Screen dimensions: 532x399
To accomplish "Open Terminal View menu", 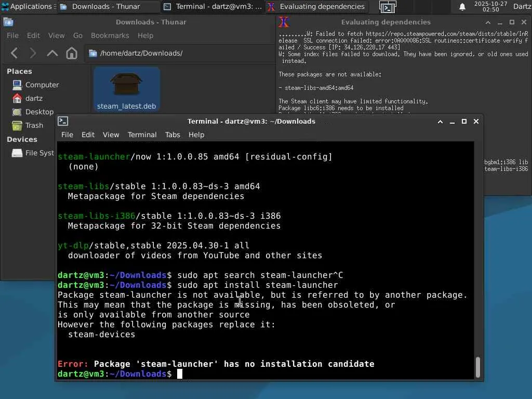I will (x=111, y=135).
